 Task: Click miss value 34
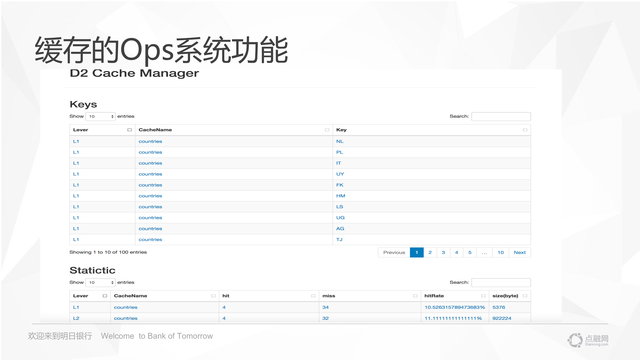[x=325, y=307]
